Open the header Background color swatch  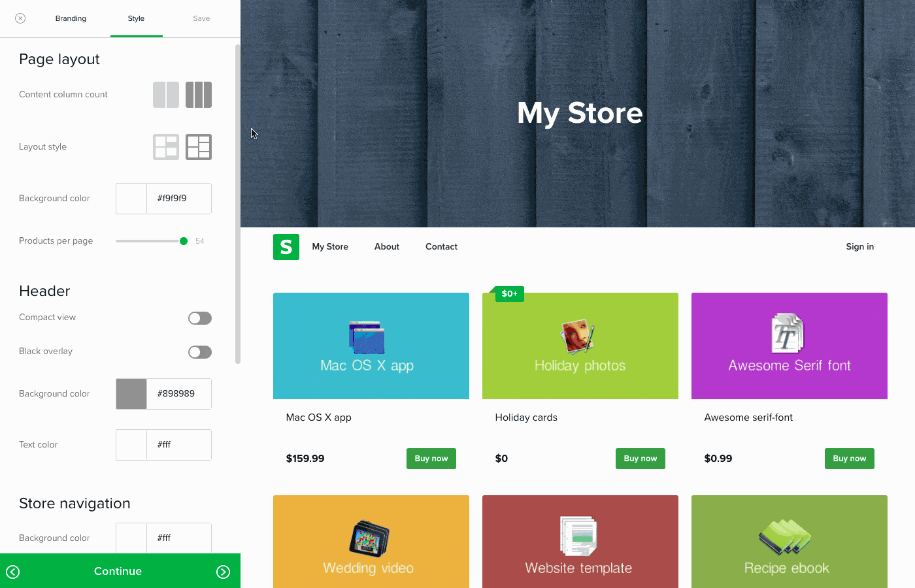tap(131, 393)
